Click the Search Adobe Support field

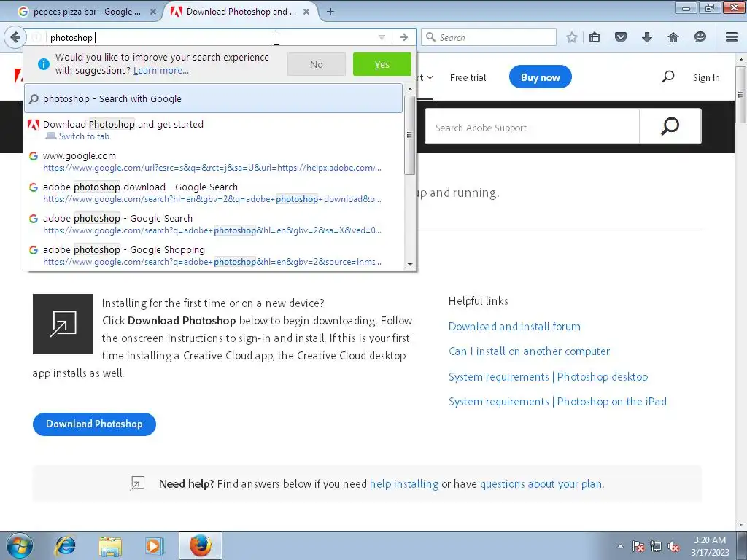pos(532,127)
